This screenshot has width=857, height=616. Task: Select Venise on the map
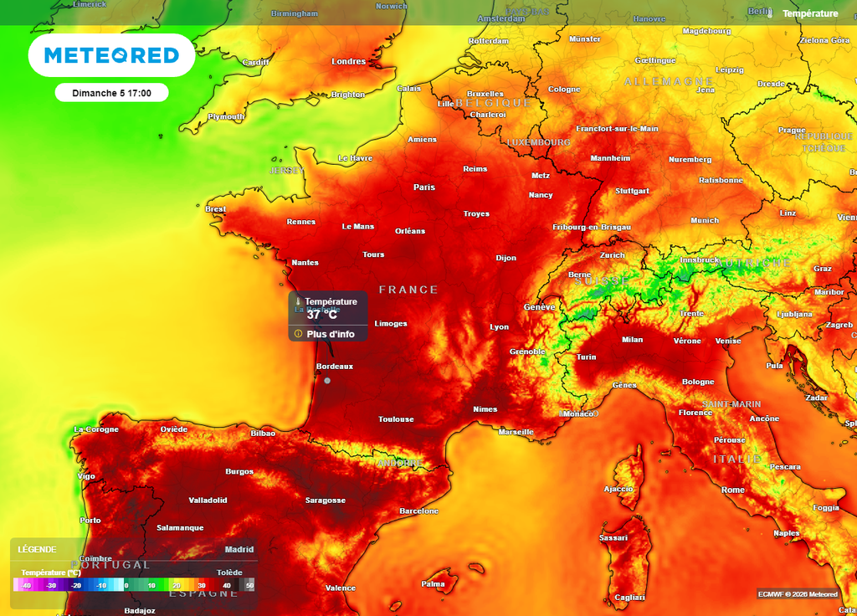click(728, 341)
